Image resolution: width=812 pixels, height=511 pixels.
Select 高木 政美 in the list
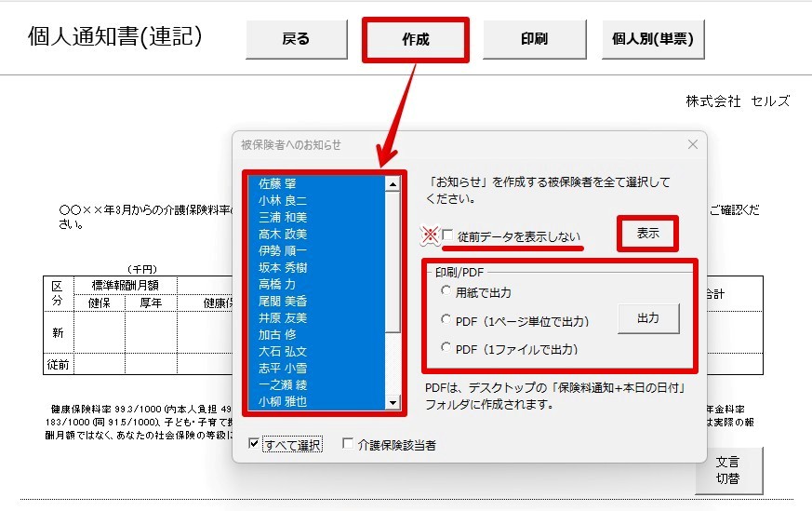coord(317,235)
